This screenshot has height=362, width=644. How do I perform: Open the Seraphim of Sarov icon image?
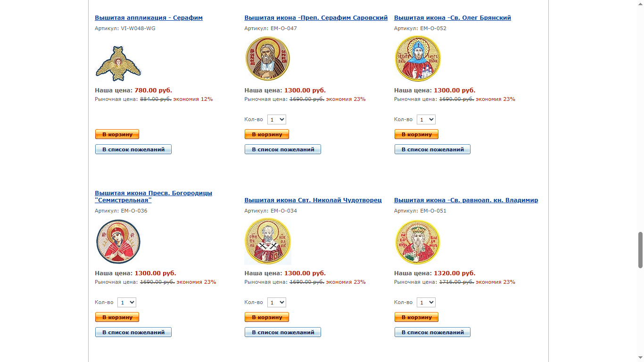(x=267, y=59)
